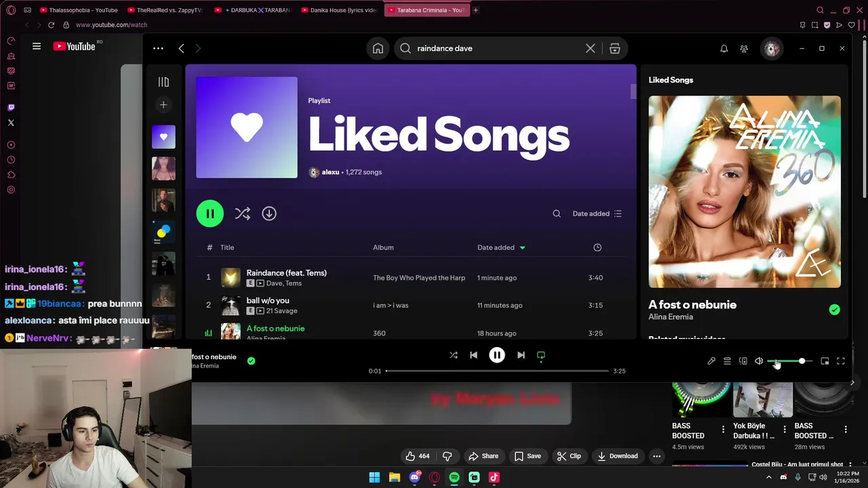Open the Spotify mini player
Viewport: 868px width, 488px height.
(x=825, y=361)
